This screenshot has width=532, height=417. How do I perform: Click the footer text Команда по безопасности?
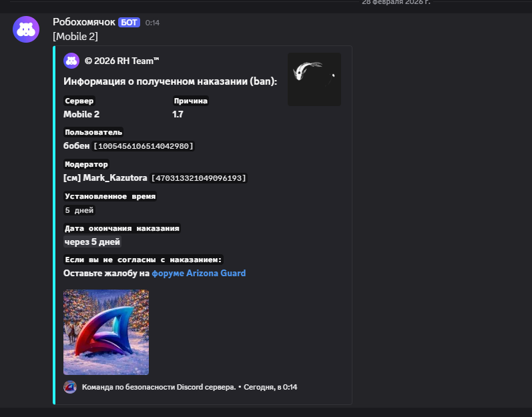tap(159, 387)
